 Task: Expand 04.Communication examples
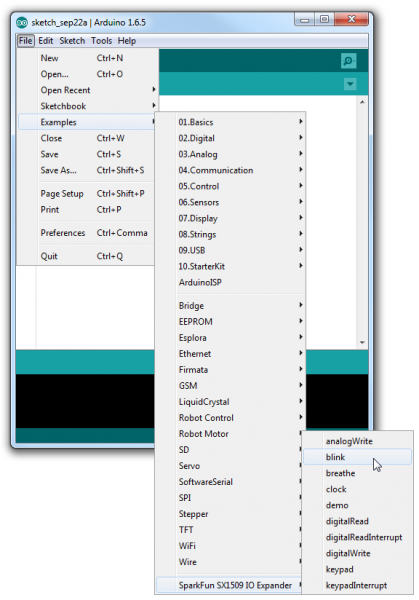(x=230, y=171)
